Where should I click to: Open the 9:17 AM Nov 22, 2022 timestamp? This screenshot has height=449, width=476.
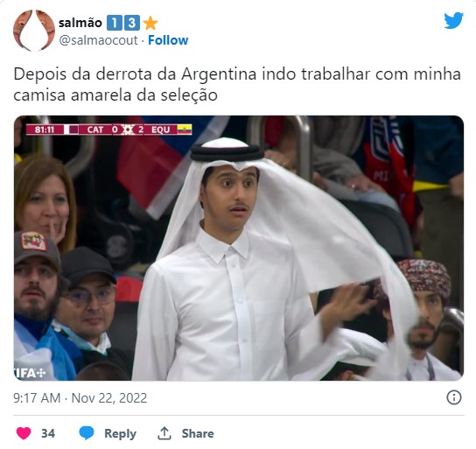pos(80,398)
